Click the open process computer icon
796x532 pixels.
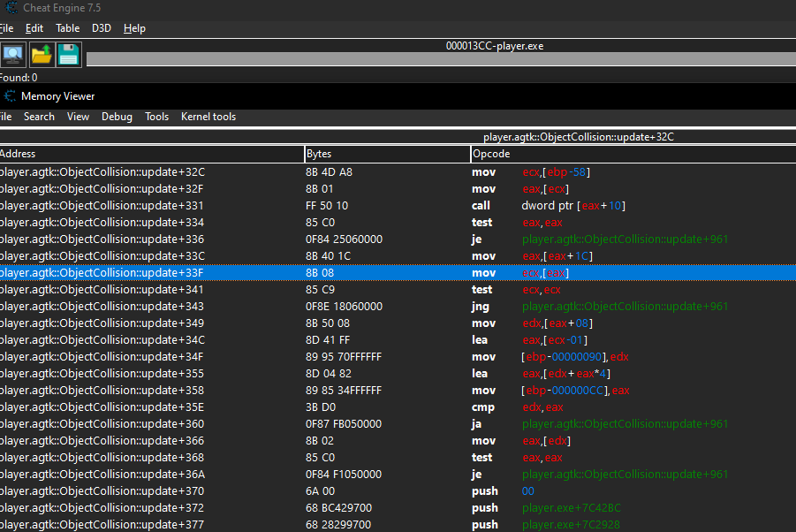(x=12, y=55)
